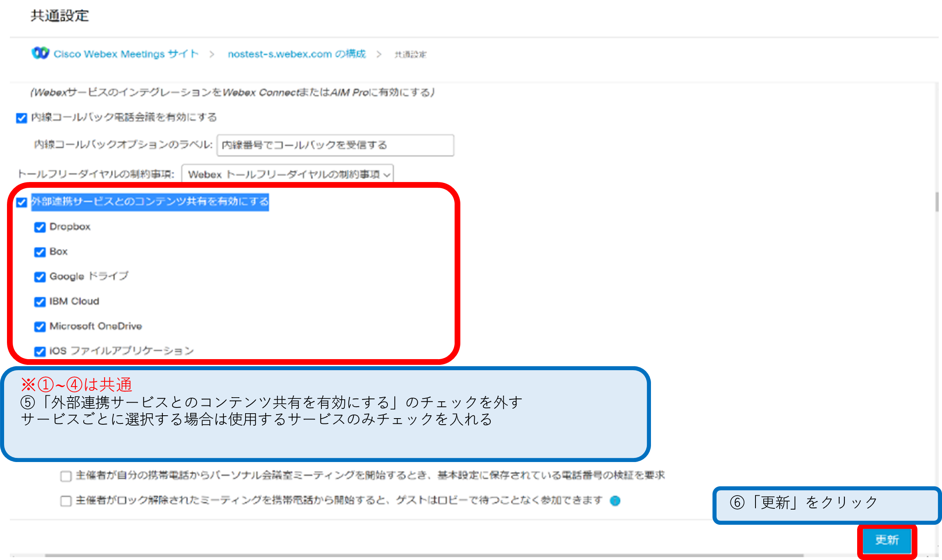
Task: Toggle the IBM Cloud checkbox
Action: tap(40, 302)
